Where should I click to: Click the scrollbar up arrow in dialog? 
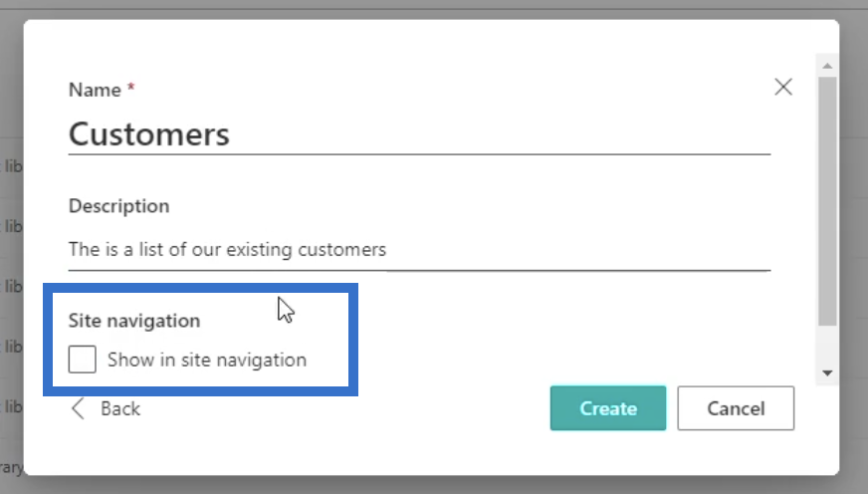tap(827, 66)
